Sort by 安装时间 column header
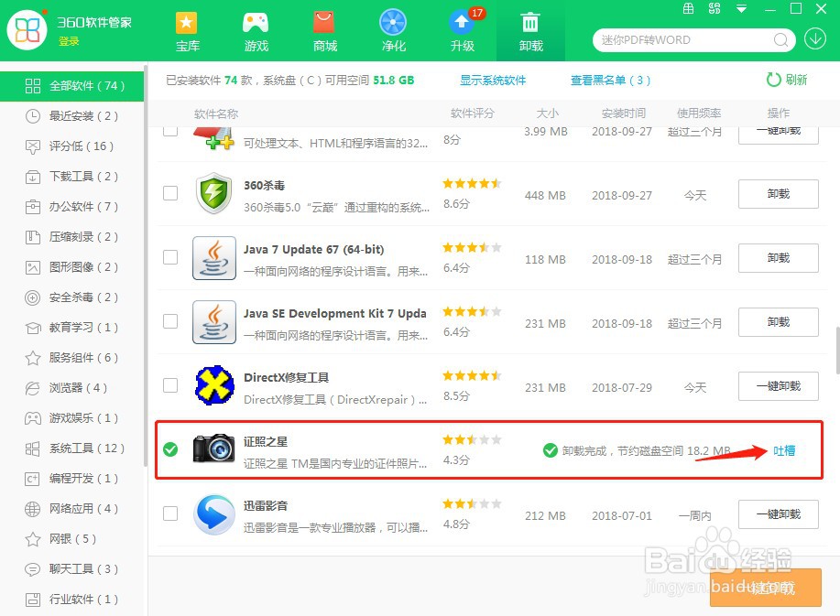The height and width of the screenshot is (616, 840). point(624,113)
